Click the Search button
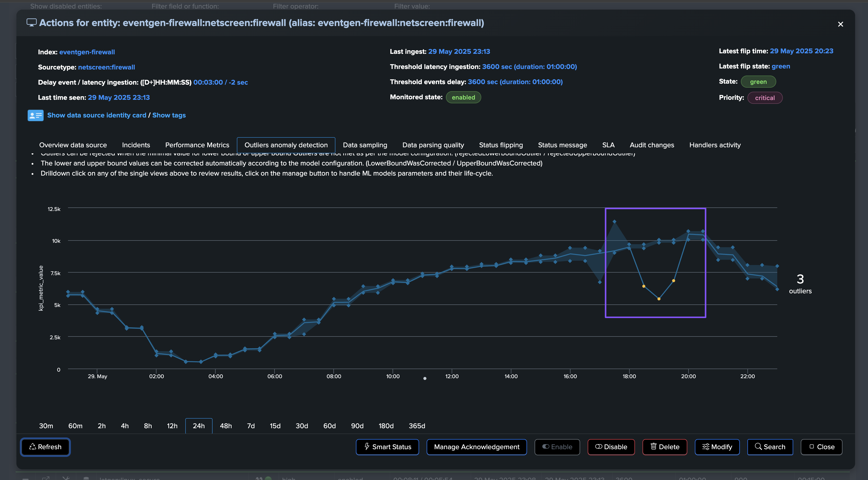Screen dimensions: 868x480 coord(770,447)
